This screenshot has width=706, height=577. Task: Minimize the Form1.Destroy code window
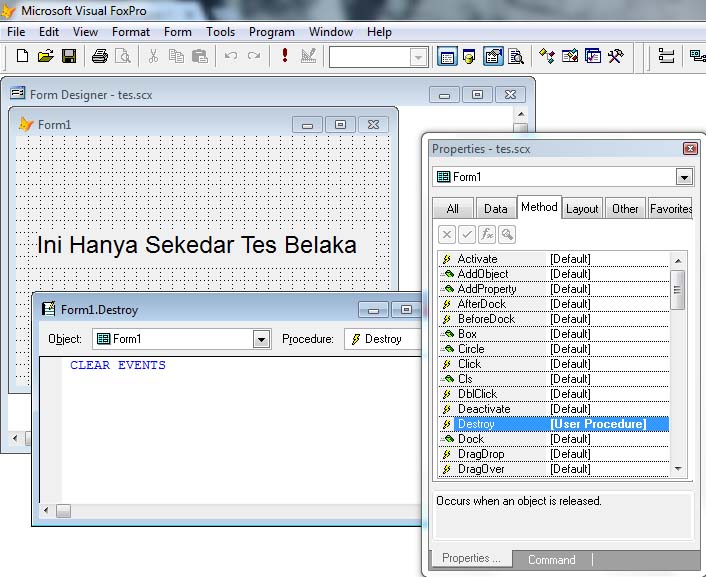pyautogui.click(x=373, y=310)
